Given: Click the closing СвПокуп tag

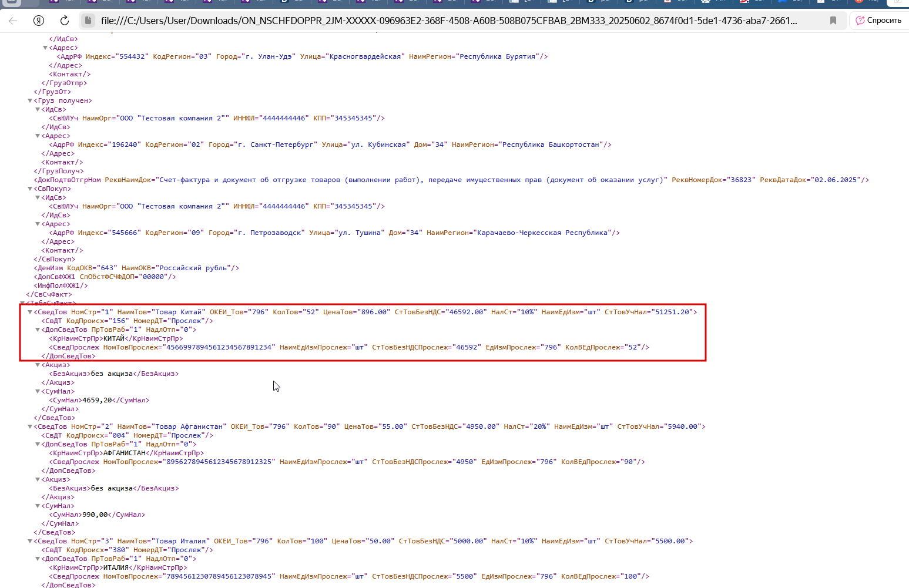Looking at the screenshot, I should [55, 260].
